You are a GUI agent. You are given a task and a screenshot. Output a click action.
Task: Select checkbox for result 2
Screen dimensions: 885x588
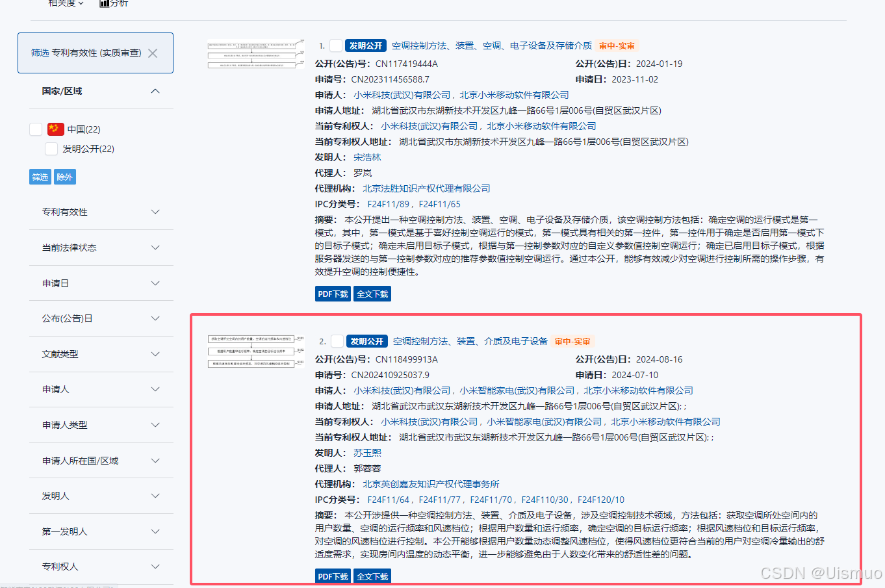tap(337, 341)
